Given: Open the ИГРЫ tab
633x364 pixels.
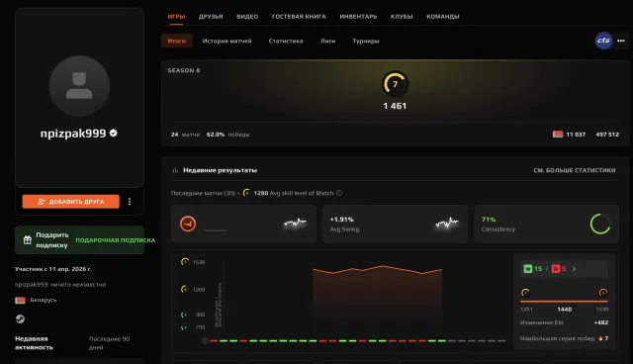Looking at the screenshot, I should (x=176, y=17).
